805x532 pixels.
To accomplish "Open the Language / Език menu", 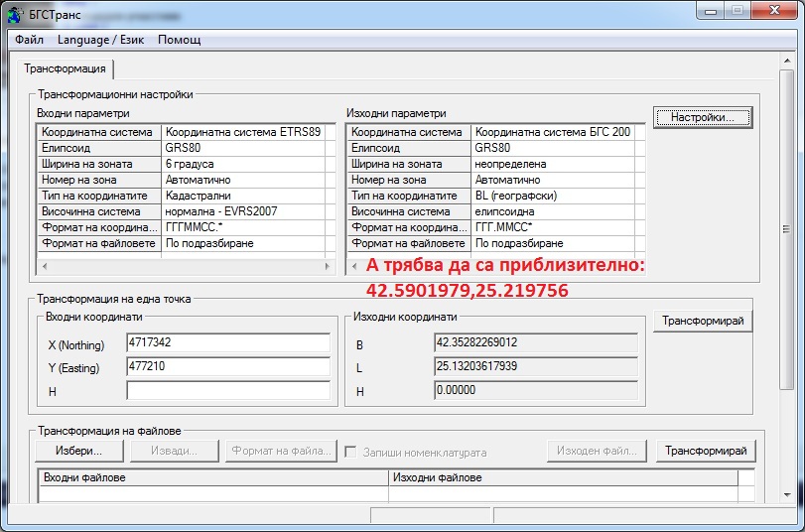I will (100, 40).
